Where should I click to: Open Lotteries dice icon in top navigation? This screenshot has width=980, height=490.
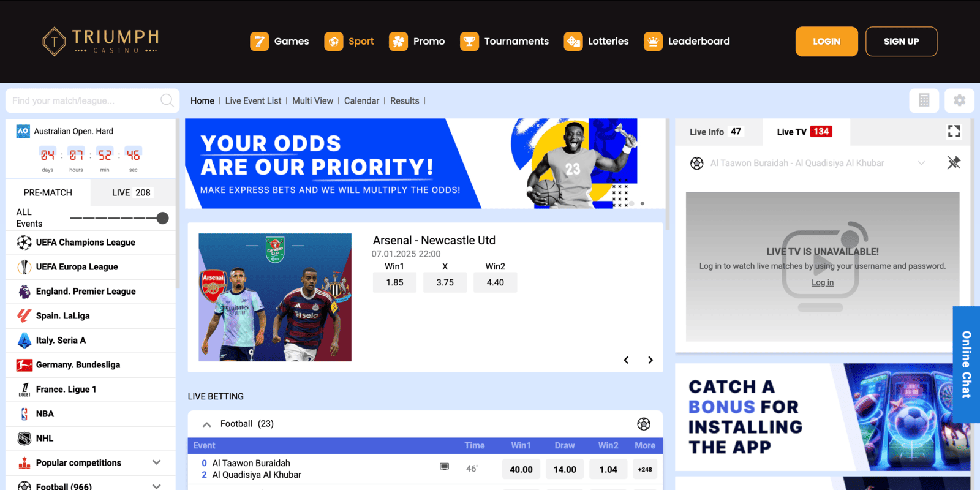573,41
